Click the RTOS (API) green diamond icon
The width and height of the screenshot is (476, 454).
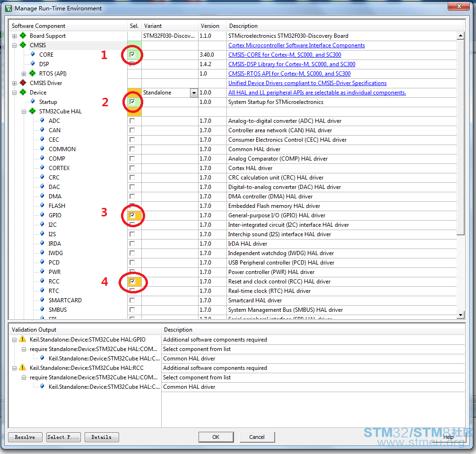click(33, 73)
